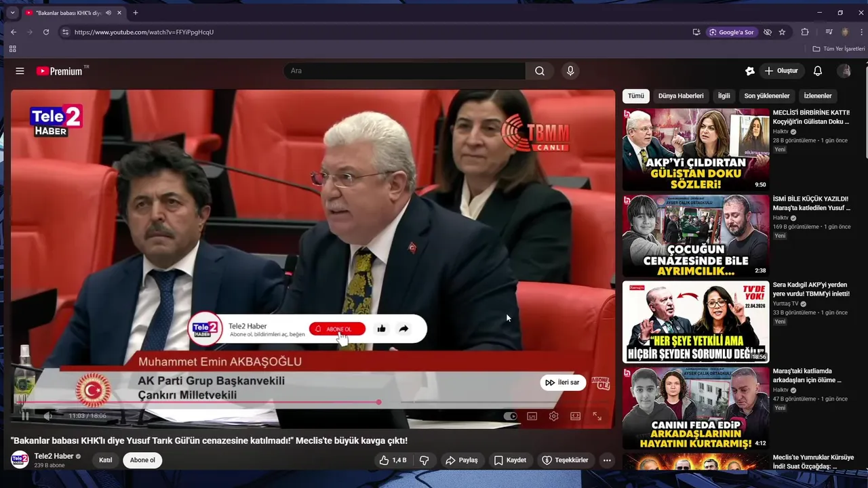Click the eye-slash icon in address bar
Viewport: 868px width, 488px height.
pyautogui.click(x=768, y=32)
